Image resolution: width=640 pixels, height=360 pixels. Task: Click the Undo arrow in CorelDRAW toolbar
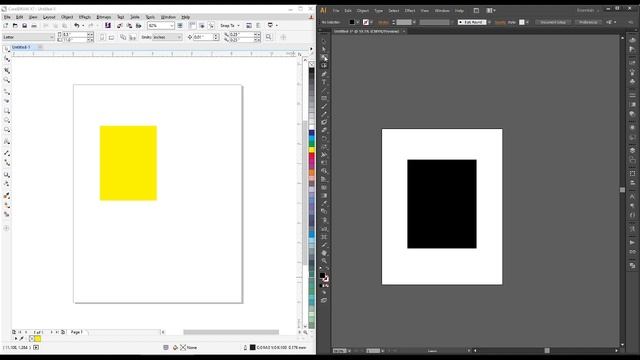pyautogui.click(x=76, y=26)
